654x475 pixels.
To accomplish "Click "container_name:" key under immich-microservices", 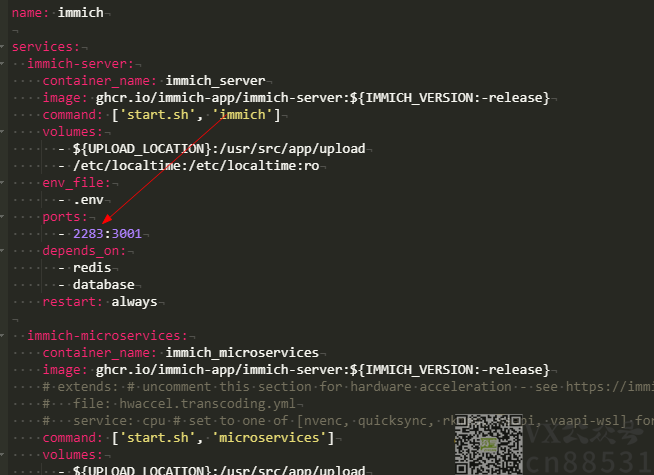I will [x=99, y=353].
